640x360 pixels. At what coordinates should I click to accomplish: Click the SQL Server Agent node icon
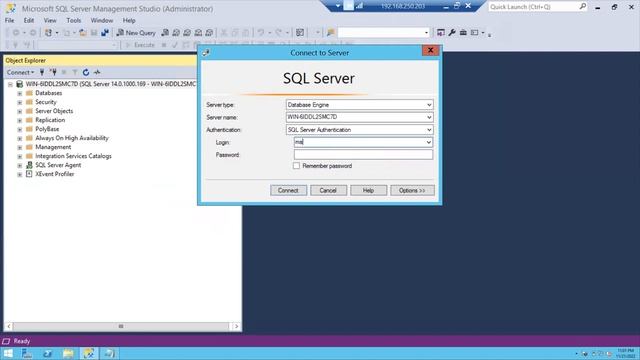(x=29, y=165)
